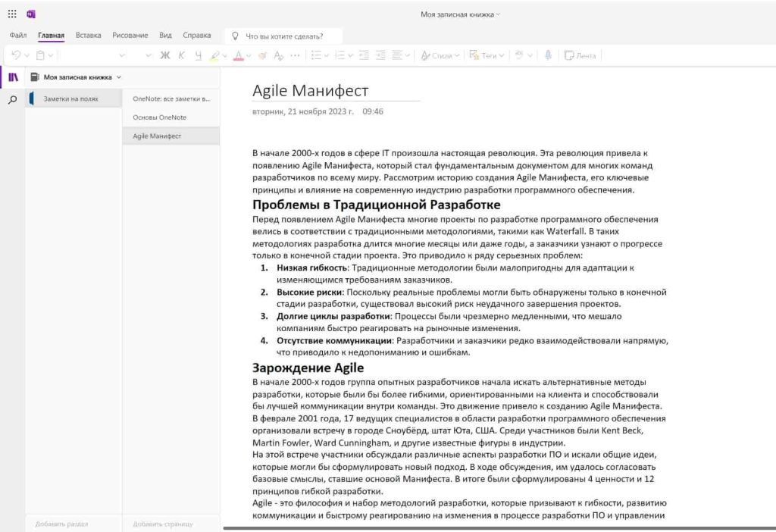This screenshot has height=532, width=776.
Task: Toggle underline formatting with Ч
Action: pos(199,55)
